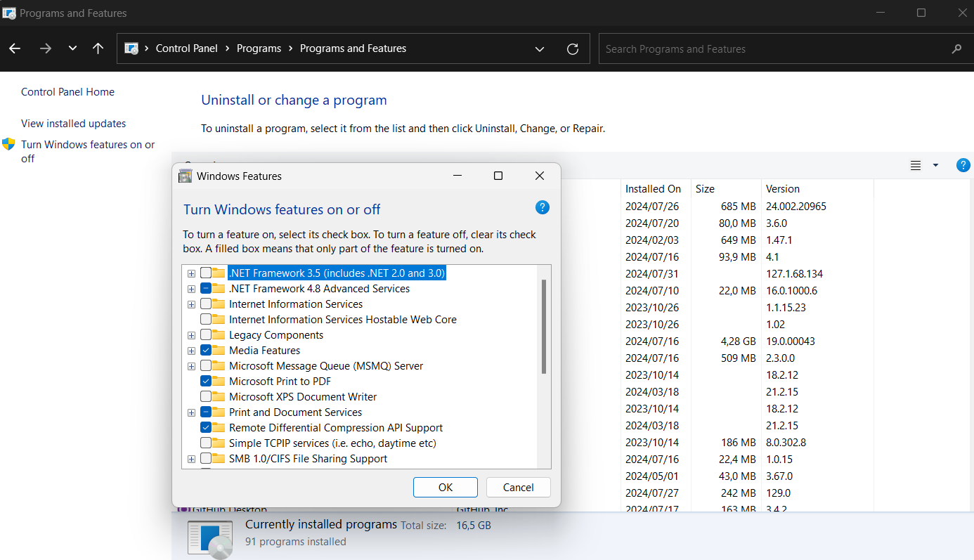The image size is (974, 560).
Task: Go up one level arrow
Action: (x=98, y=48)
